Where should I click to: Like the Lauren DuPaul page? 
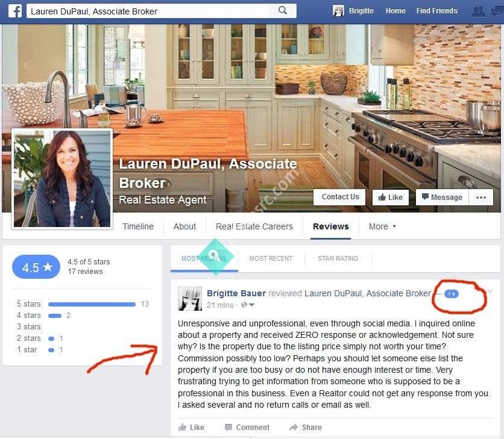click(x=391, y=197)
